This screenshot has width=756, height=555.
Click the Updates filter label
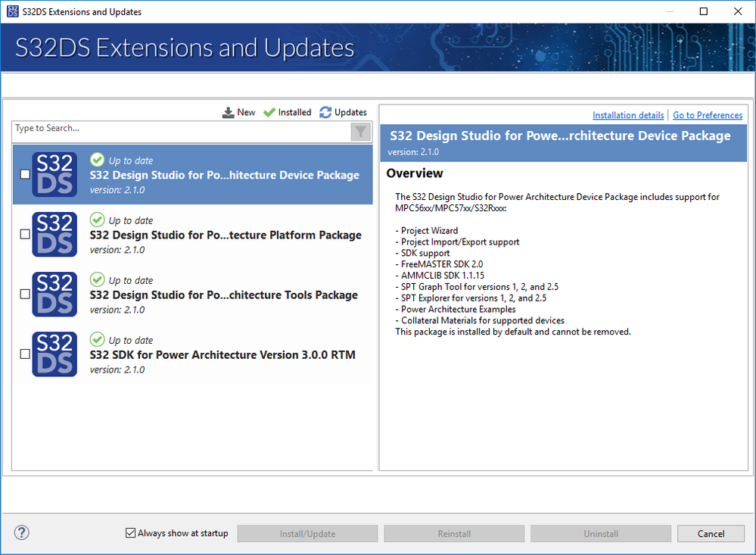click(x=350, y=113)
